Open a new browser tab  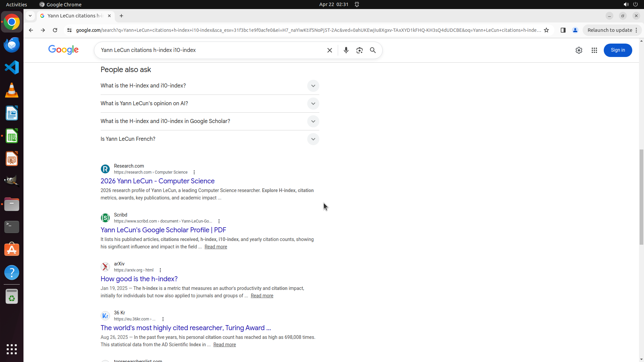click(121, 16)
